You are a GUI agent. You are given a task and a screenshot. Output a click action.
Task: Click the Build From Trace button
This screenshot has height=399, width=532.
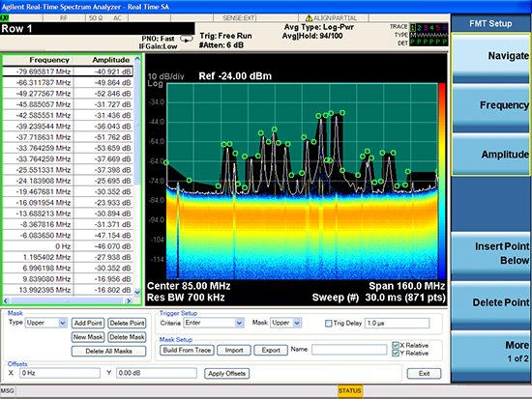187,350
